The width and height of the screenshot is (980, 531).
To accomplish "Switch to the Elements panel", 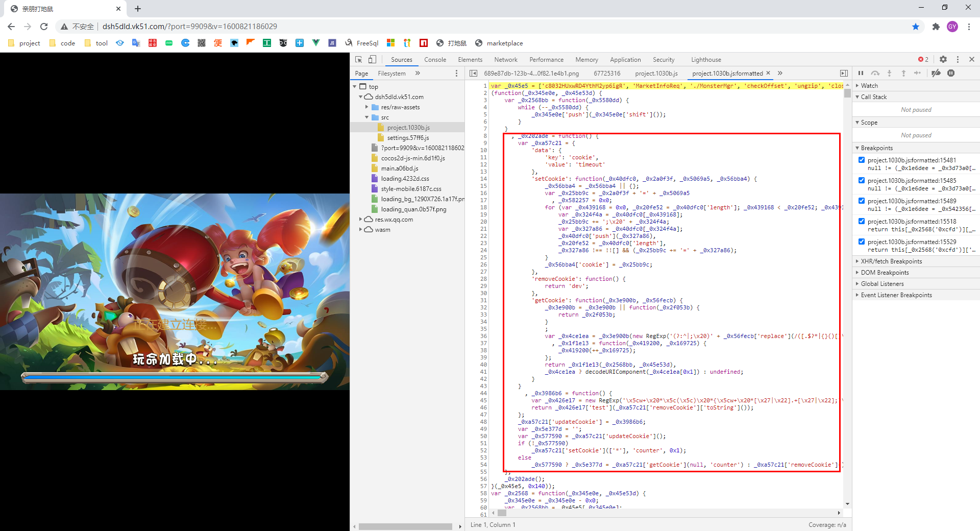I will pyautogui.click(x=470, y=59).
